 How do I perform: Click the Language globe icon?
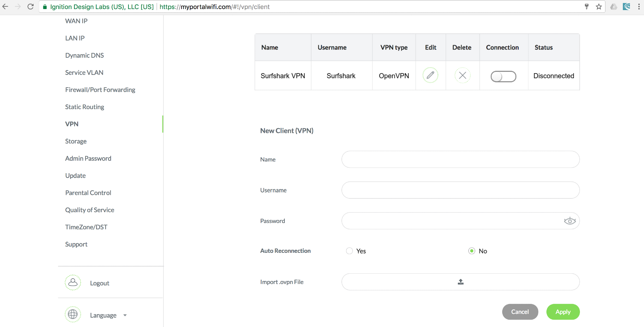coord(73,315)
